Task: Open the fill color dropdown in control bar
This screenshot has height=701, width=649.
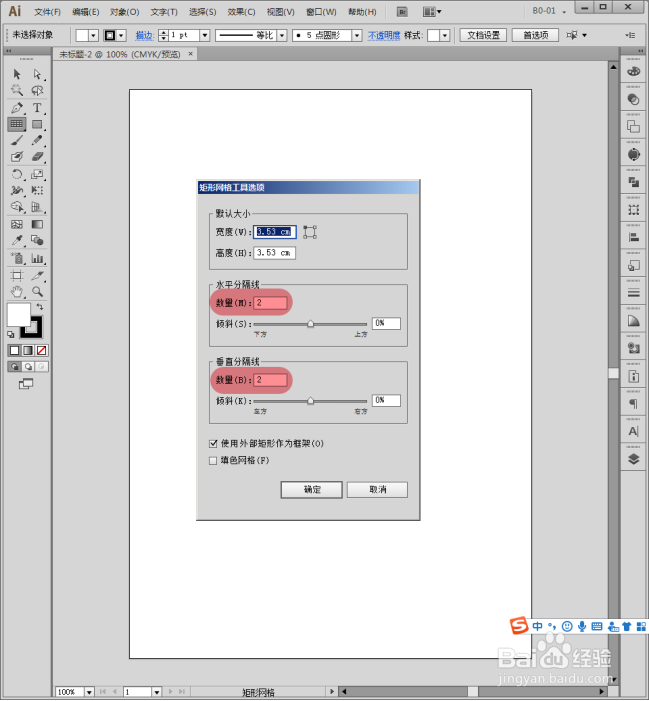Action: tap(93, 35)
